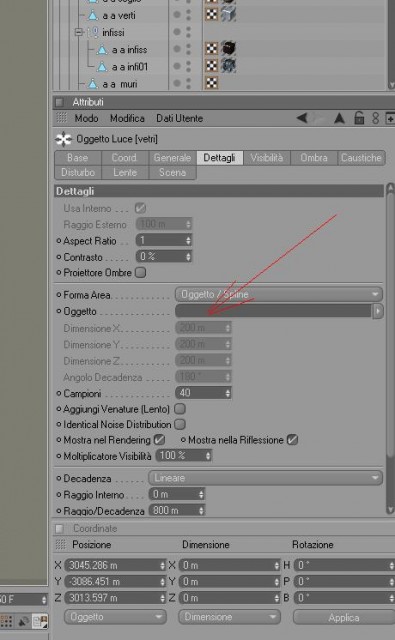Click the Rotazione H value field
The image size is (395, 640).
coord(344,565)
